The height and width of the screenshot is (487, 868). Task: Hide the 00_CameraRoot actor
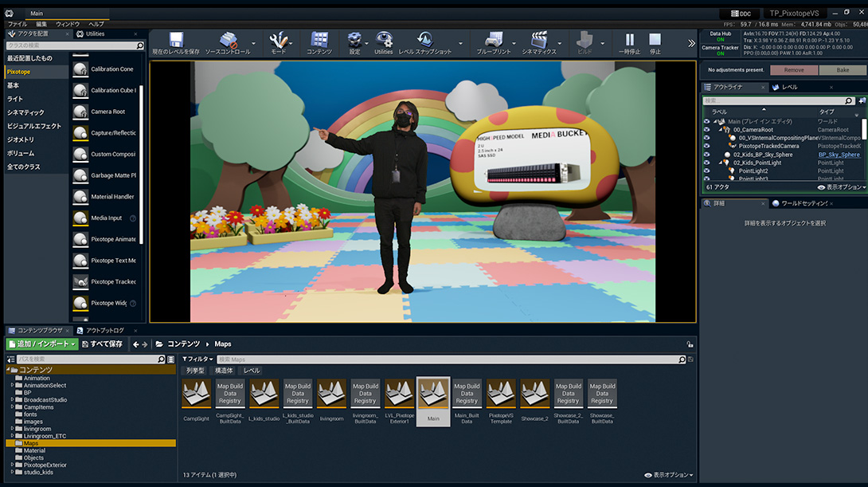pyautogui.click(x=706, y=130)
